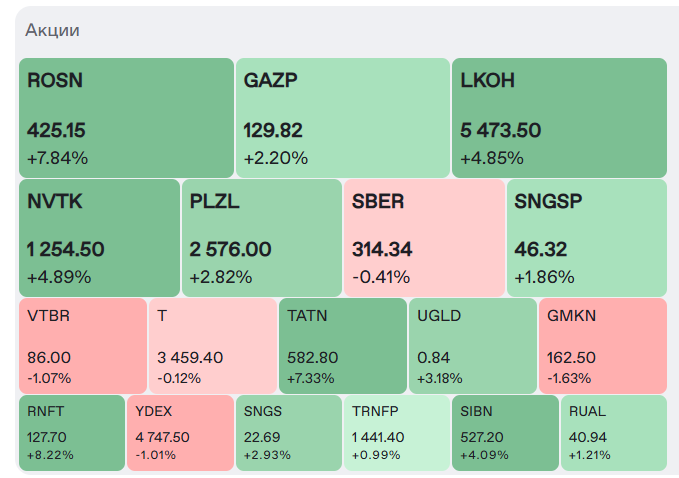The height and width of the screenshot is (478, 679).
Task: Click the SNGSP stock tile
Action: coord(586,238)
